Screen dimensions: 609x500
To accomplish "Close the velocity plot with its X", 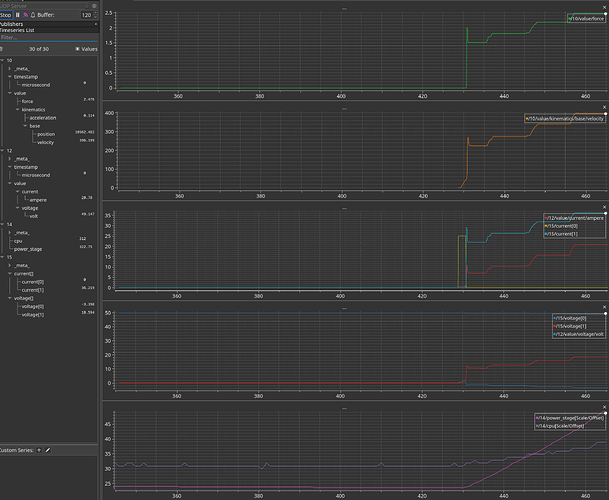I will click(604, 107).
